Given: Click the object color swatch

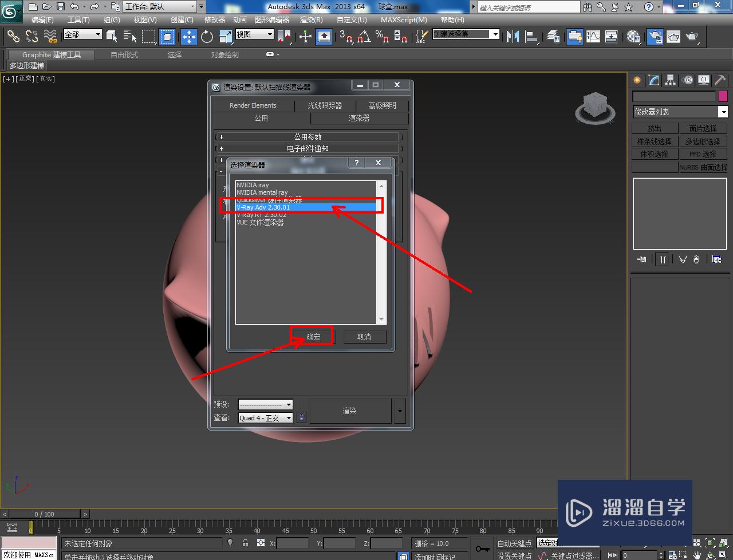Looking at the screenshot, I should tap(723, 96).
